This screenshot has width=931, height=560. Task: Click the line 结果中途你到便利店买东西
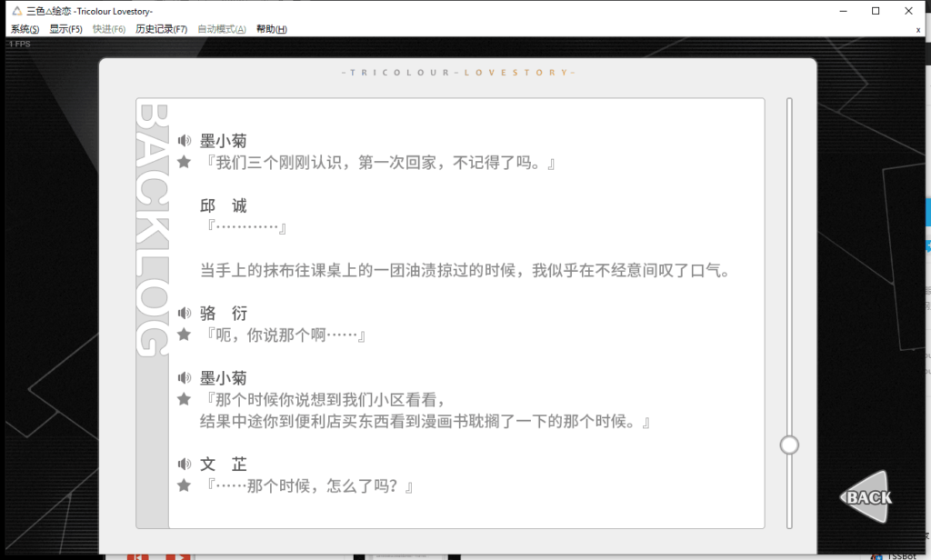(x=425, y=422)
